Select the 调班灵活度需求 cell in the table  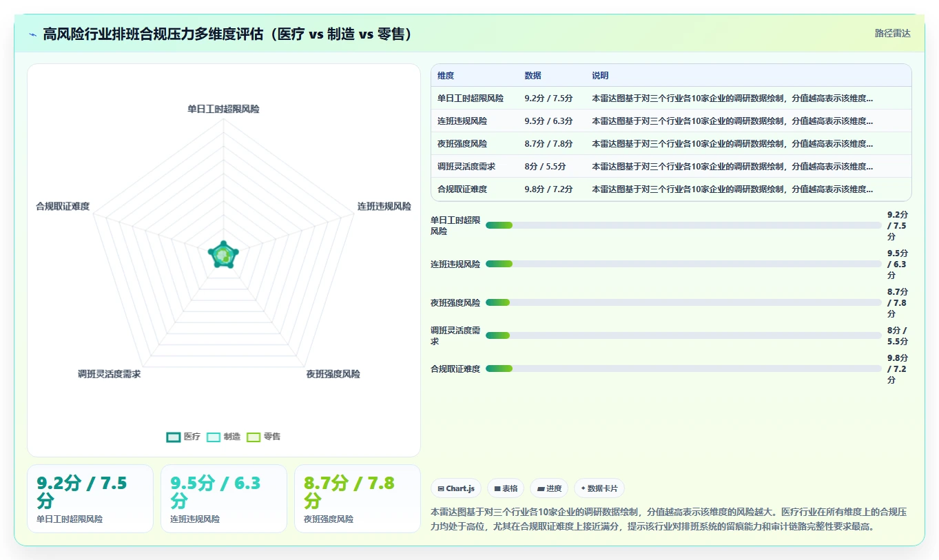(x=466, y=167)
